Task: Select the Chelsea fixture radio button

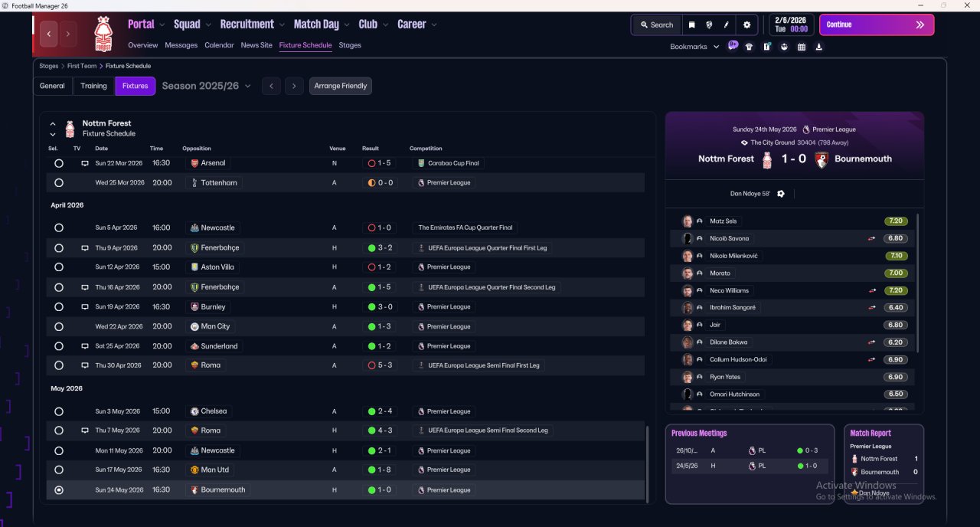Action: tap(59, 411)
